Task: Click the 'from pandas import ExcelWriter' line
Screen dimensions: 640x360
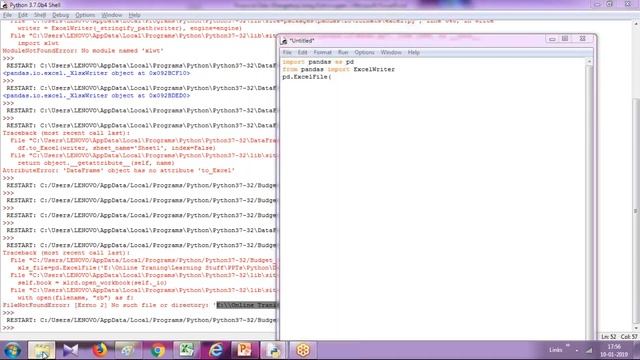Action: click(x=338, y=69)
